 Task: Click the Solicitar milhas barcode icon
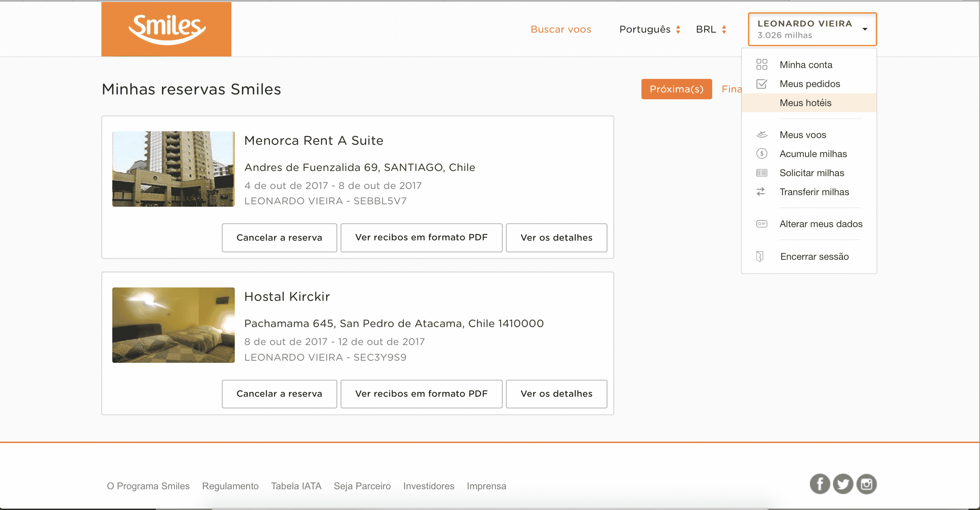762,173
